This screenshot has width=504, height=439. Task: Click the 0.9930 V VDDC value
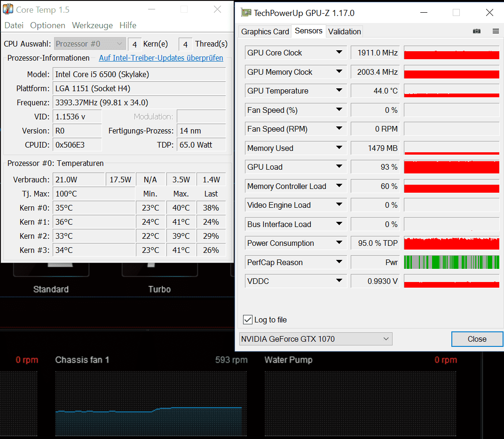(376, 281)
